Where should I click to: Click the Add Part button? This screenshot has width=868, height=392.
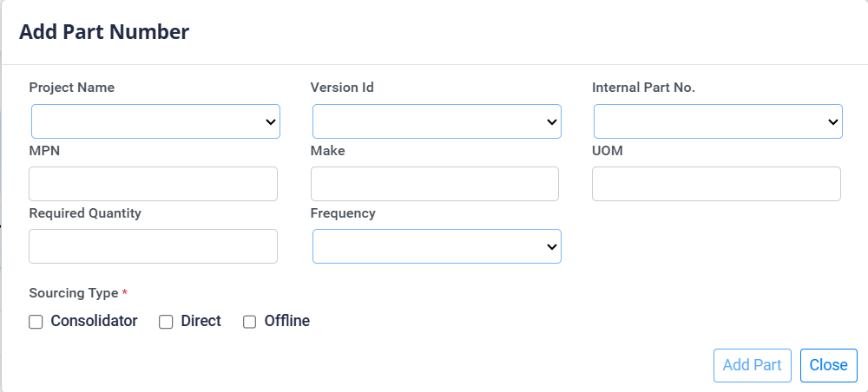click(x=753, y=365)
